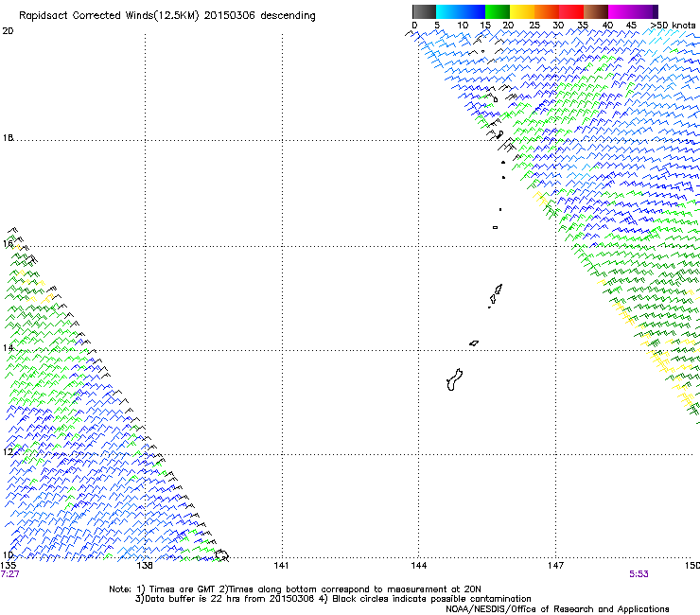The width and height of the screenshot is (700, 615).
Task: Click the Saipan-Tinian island outline
Action: 496,295
